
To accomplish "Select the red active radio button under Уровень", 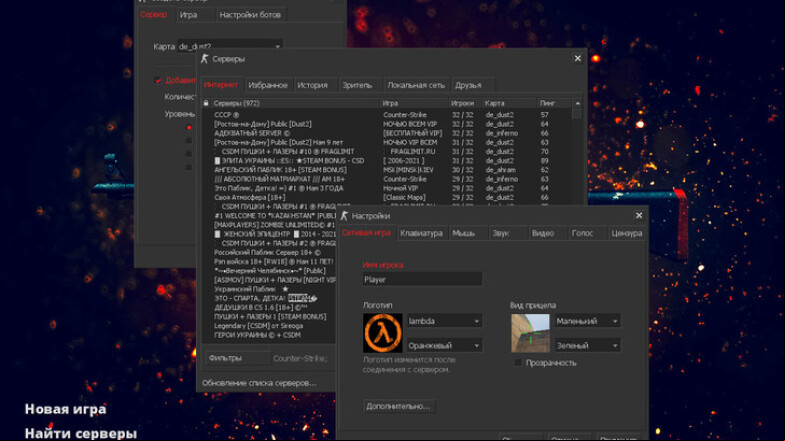I will (189, 128).
